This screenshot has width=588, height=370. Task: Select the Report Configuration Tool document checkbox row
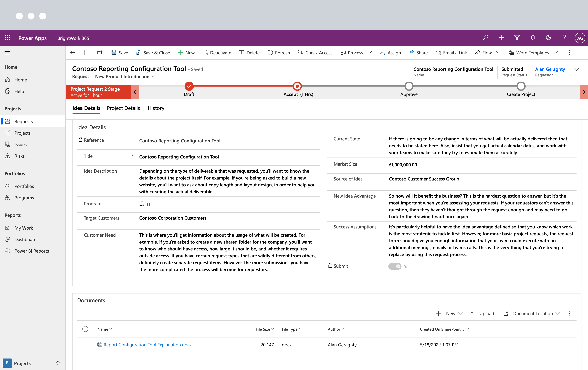click(85, 345)
